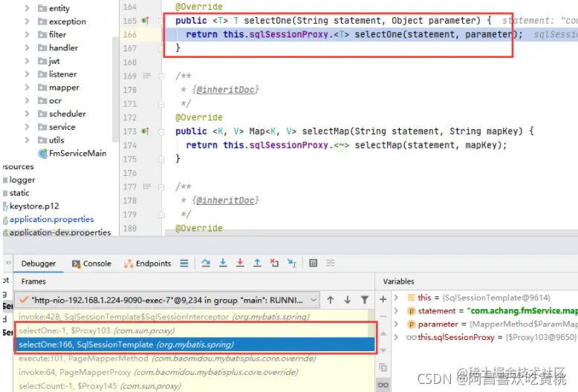578x392 pixels.
Task: Expand the utils folder
Action: coord(27,140)
